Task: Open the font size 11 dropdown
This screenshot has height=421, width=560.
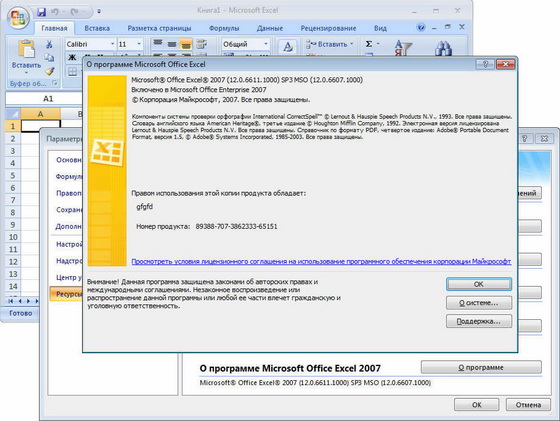Action: 139,44
